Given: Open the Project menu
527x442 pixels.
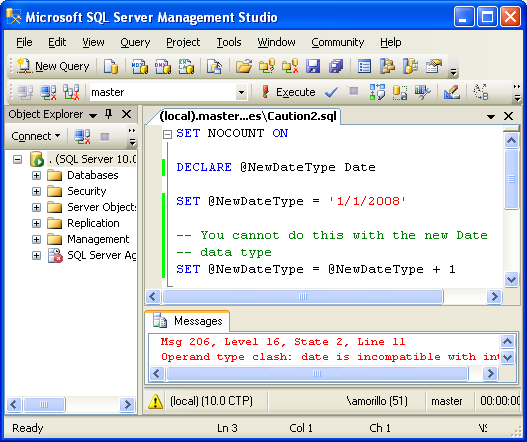Looking at the screenshot, I should pos(183,42).
